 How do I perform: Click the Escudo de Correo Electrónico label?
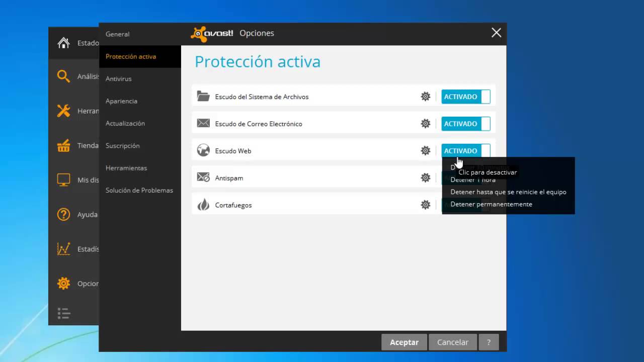[259, 124]
